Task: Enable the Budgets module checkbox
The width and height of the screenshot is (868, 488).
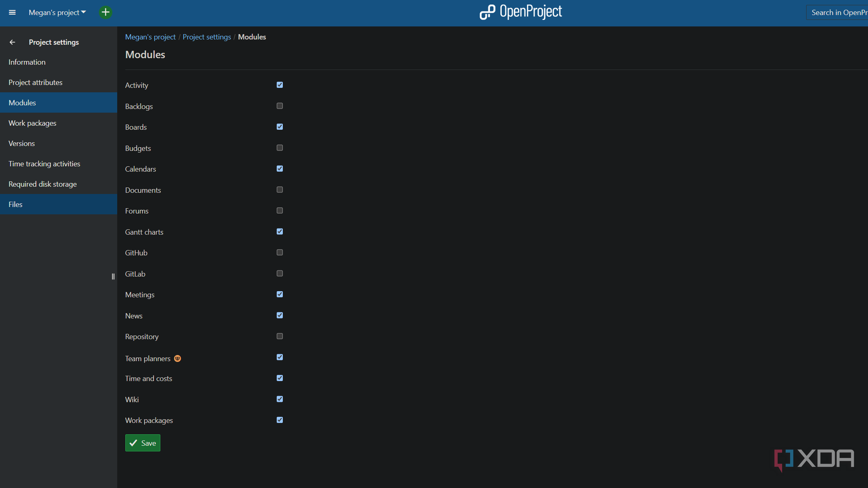Action: (x=280, y=148)
